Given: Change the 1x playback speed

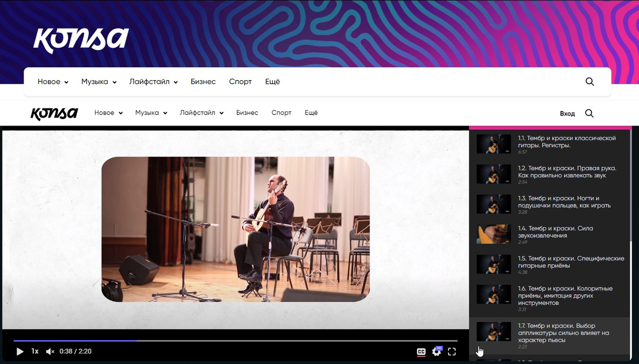Looking at the screenshot, I should click(35, 351).
